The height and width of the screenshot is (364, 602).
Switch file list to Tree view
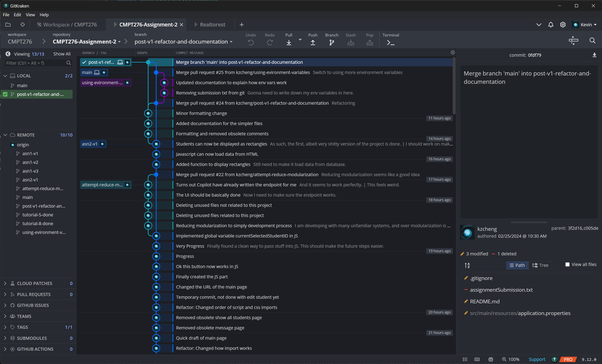(x=540, y=265)
